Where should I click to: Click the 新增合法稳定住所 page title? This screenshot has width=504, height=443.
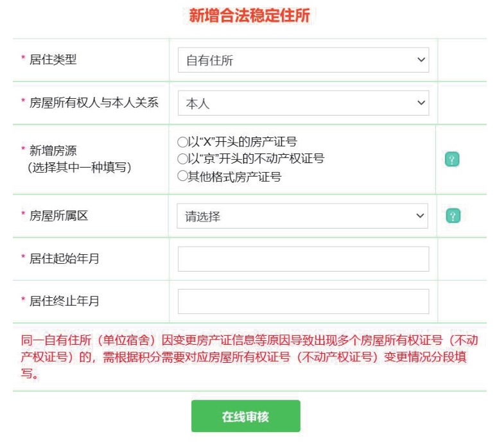tap(250, 15)
